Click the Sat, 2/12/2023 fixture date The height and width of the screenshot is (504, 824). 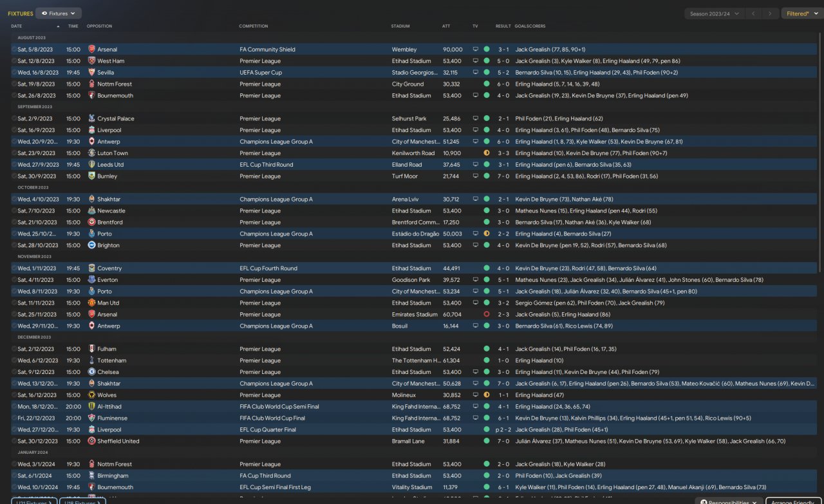(35, 349)
